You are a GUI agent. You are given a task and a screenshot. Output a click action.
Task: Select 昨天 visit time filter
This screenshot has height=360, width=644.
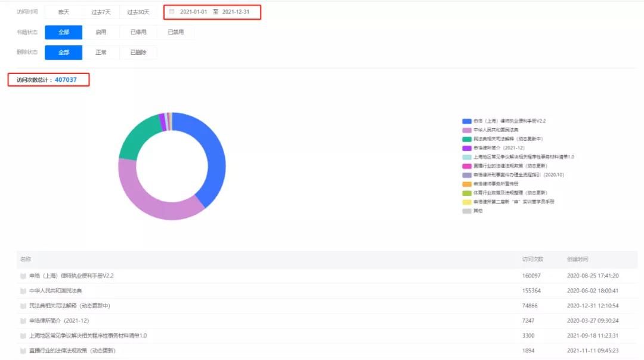pos(63,12)
